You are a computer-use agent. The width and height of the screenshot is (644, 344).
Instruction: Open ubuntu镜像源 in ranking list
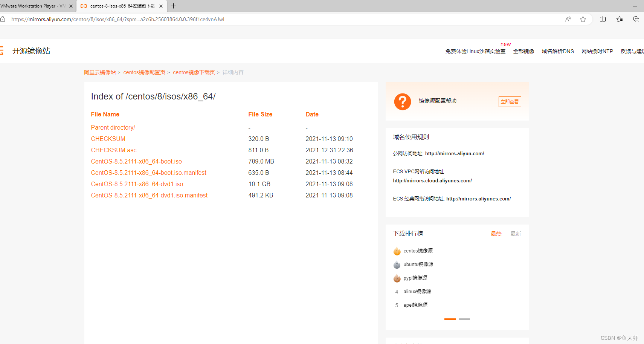pyautogui.click(x=418, y=264)
